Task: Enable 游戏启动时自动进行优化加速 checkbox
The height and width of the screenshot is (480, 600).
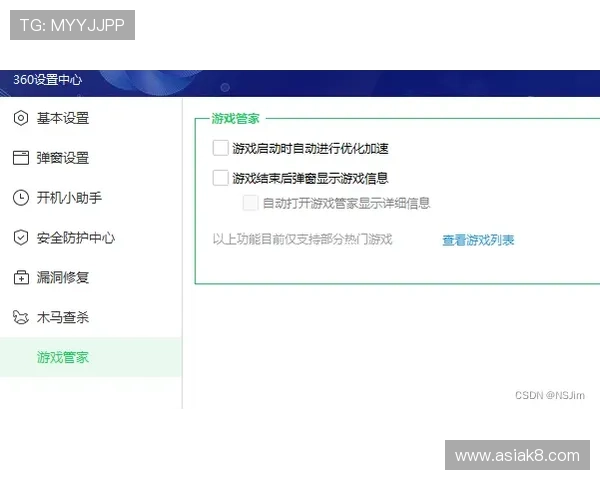Action: pos(220,148)
